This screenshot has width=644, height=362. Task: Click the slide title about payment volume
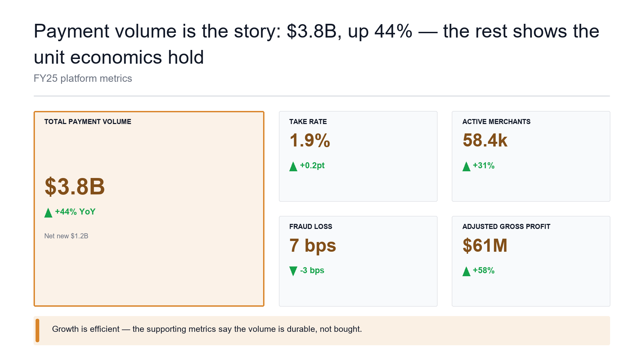click(317, 44)
